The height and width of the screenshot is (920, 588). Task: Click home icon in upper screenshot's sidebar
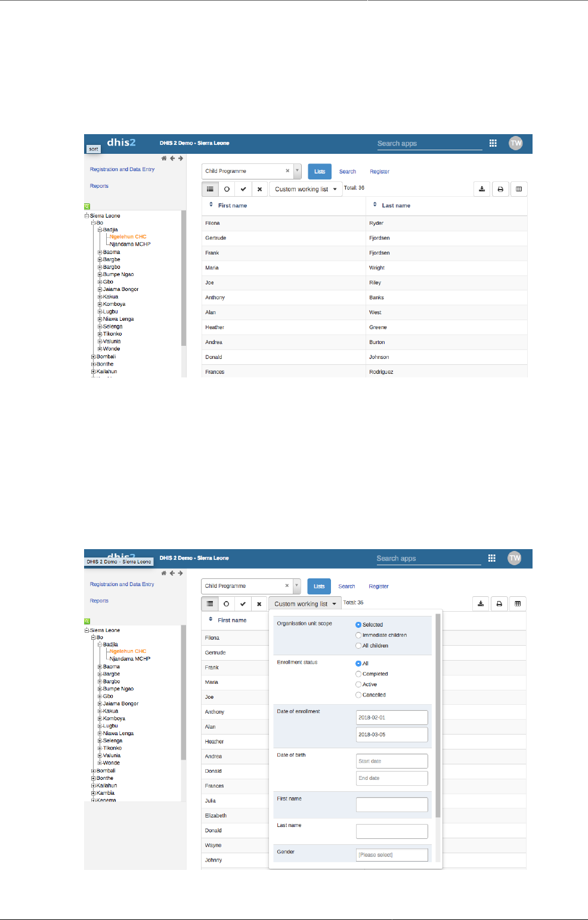(x=164, y=158)
